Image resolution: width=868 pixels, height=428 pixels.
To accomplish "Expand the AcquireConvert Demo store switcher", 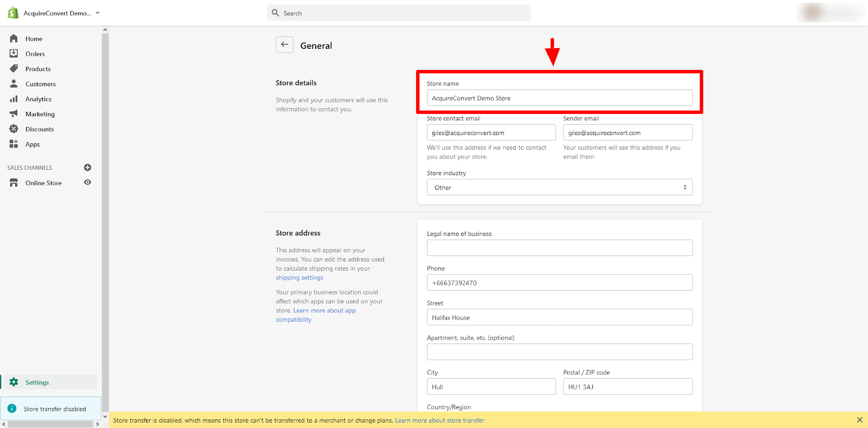I will tap(98, 13).
